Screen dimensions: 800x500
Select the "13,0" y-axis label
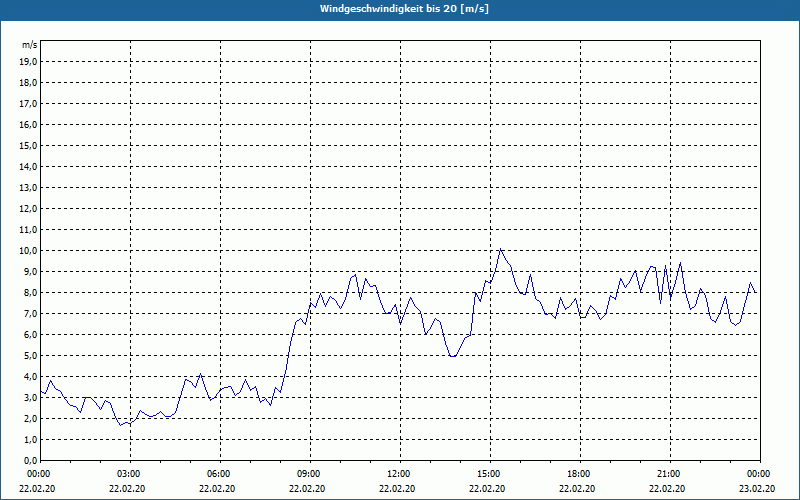click(x=28, y=188)
